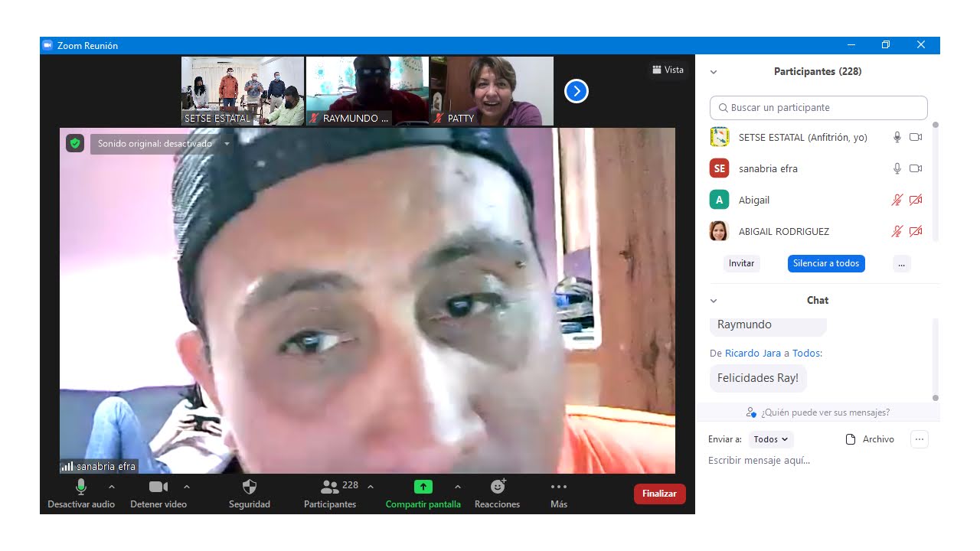The height and width of the screenshot is (551, 980).
Task: Collapse Participantes (228) panel chevron
Action: (714, 72)
